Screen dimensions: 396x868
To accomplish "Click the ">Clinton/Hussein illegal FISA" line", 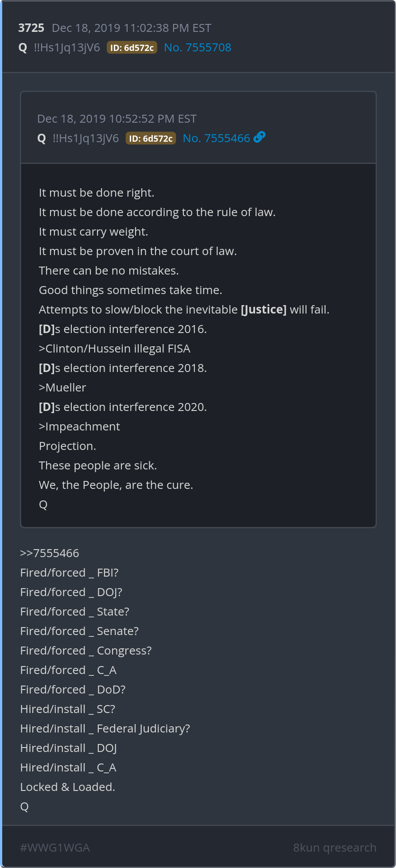I will point(115,349).
